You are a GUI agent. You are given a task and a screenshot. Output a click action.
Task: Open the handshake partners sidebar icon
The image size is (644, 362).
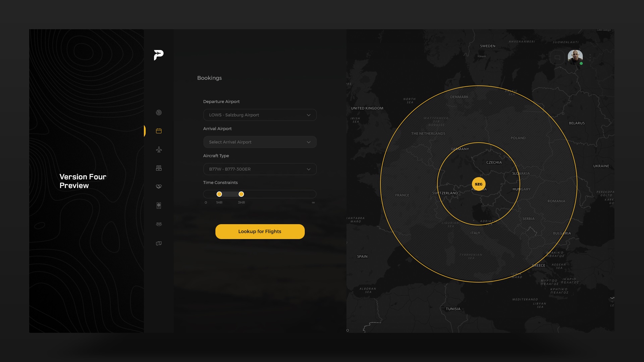pos(159,186)
